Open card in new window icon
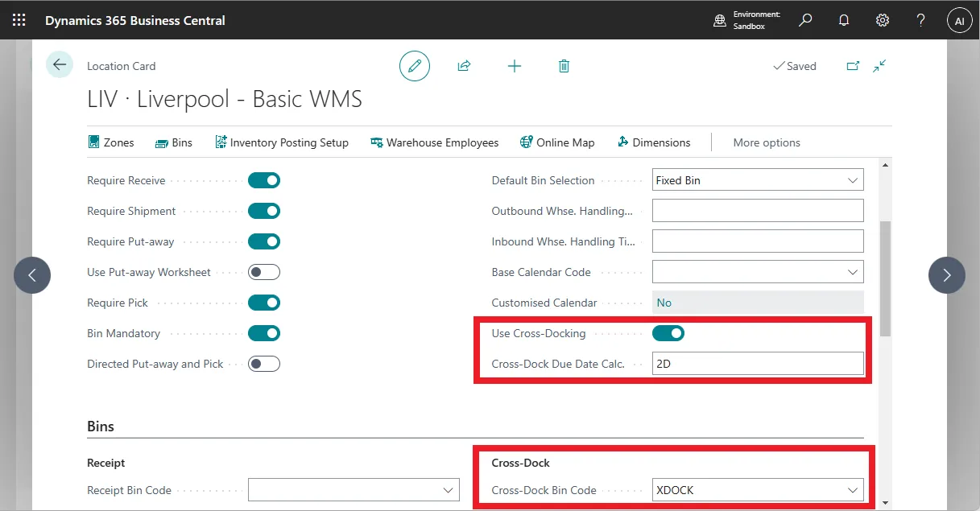The width and height of the screenshot is (980, 511). pyautogui.click(x=853, y=66)
